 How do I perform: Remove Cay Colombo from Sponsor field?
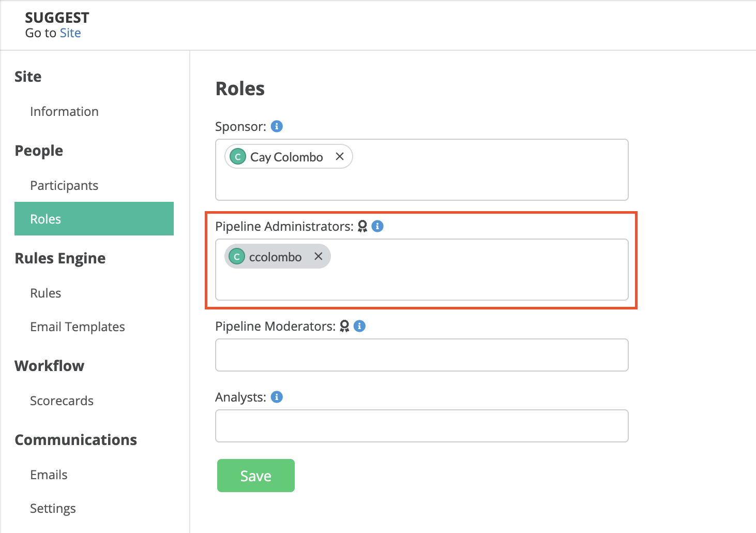coord(340,156)
